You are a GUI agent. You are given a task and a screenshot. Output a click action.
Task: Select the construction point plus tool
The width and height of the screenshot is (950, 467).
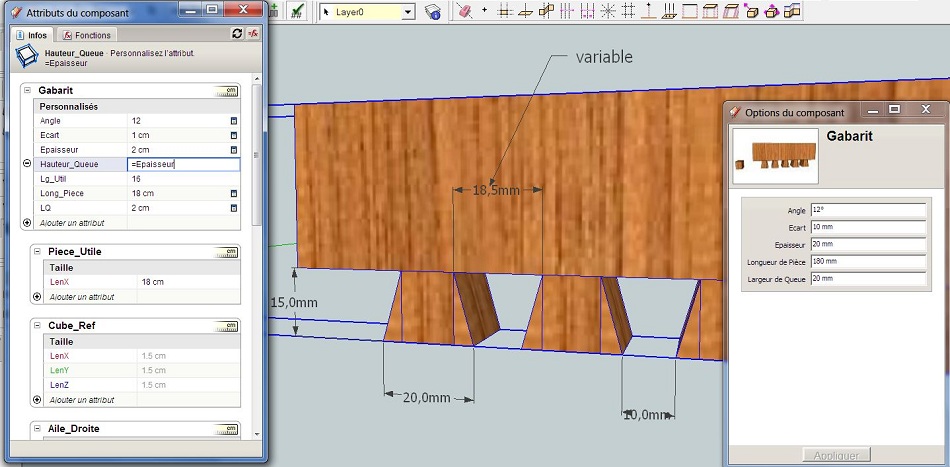pyautogui.click(x=484, y=10)
